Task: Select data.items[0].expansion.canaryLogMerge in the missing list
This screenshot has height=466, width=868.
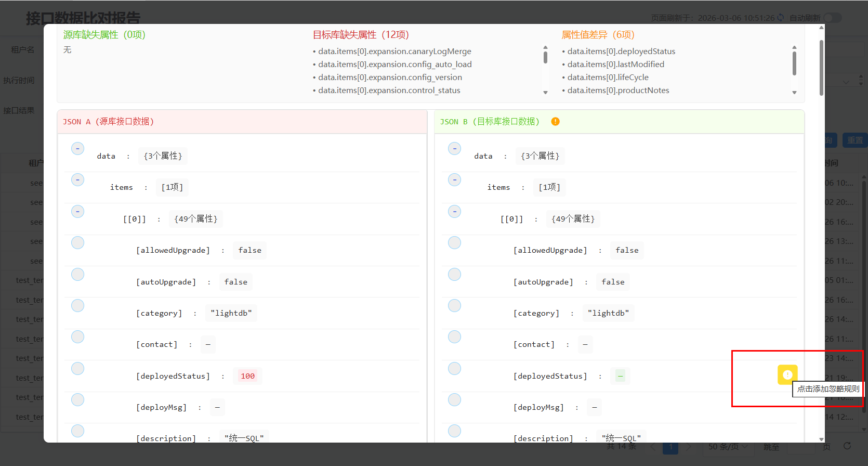Action: click(x=394, y=51)
